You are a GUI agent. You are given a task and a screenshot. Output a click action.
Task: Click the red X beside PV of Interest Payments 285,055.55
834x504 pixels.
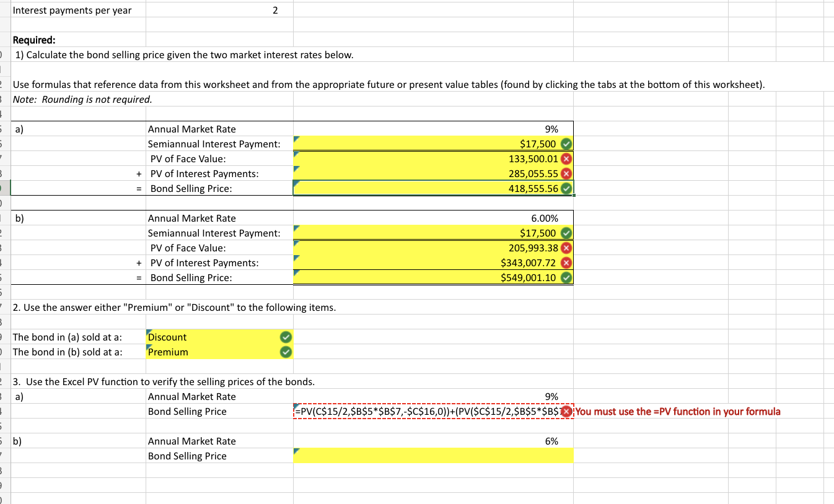(565, 173)
